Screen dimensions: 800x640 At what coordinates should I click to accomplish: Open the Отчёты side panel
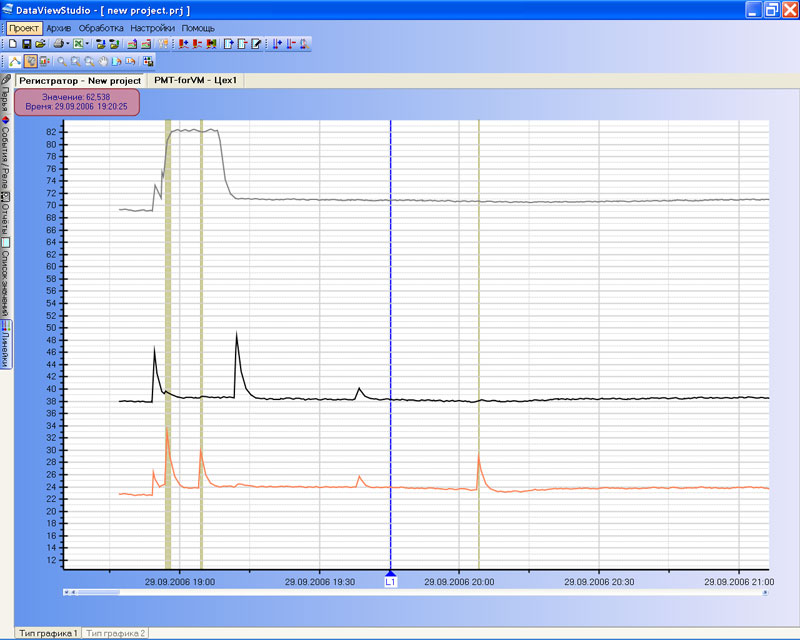(6, 214)
